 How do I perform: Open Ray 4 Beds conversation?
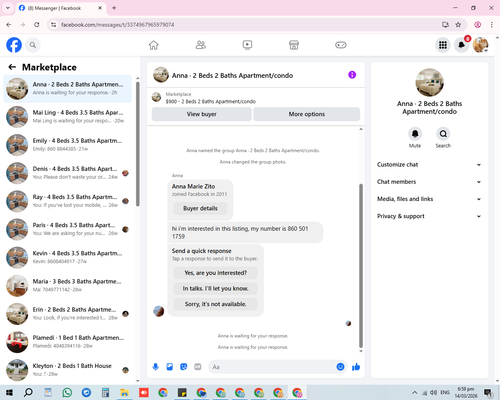click(67, 201)
